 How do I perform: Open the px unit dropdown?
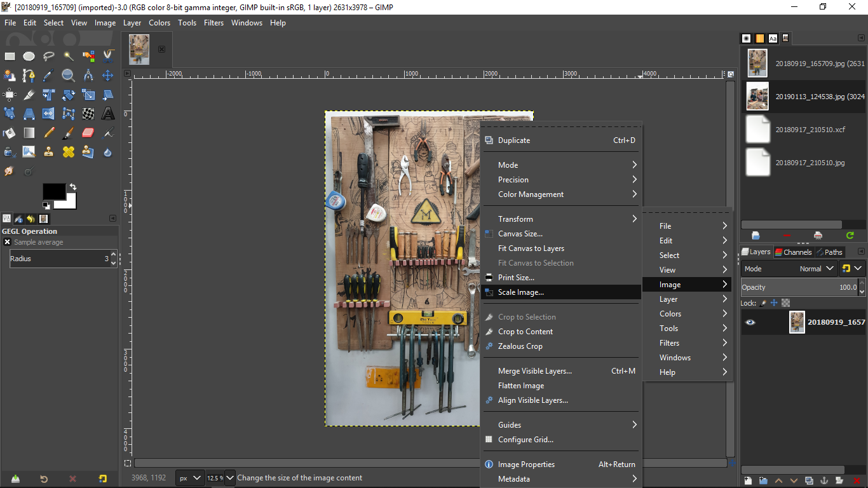(190, 478)
